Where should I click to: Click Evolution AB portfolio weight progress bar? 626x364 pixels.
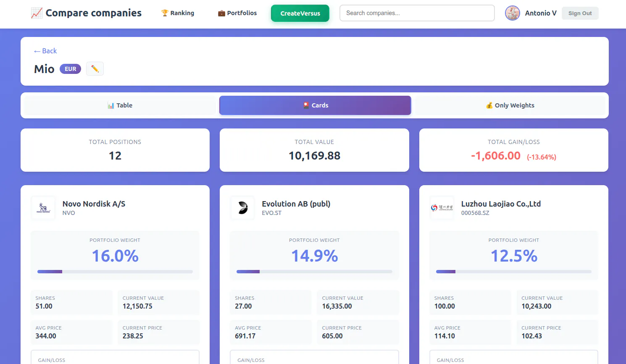point(314,272)
